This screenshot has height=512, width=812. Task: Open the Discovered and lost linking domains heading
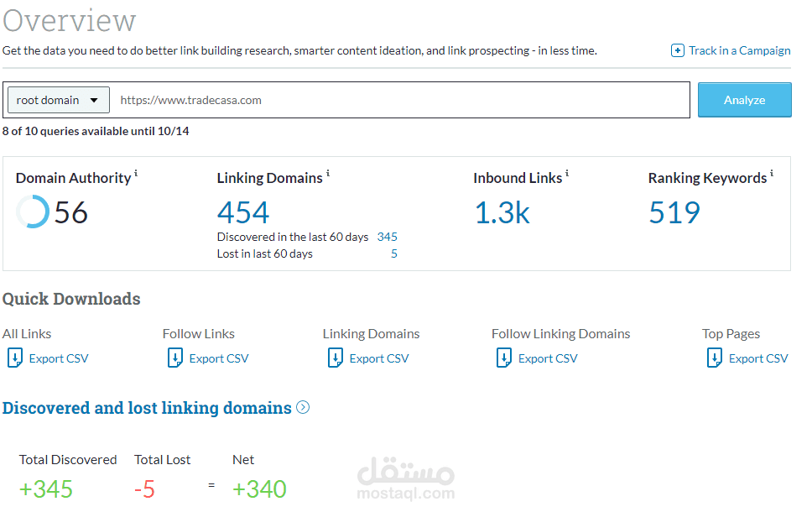point(147,408)
